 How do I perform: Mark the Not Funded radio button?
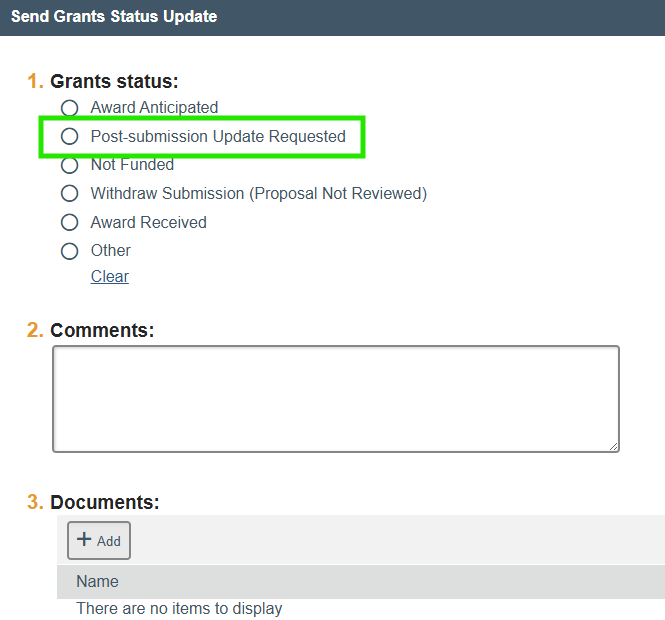(69, 165)
